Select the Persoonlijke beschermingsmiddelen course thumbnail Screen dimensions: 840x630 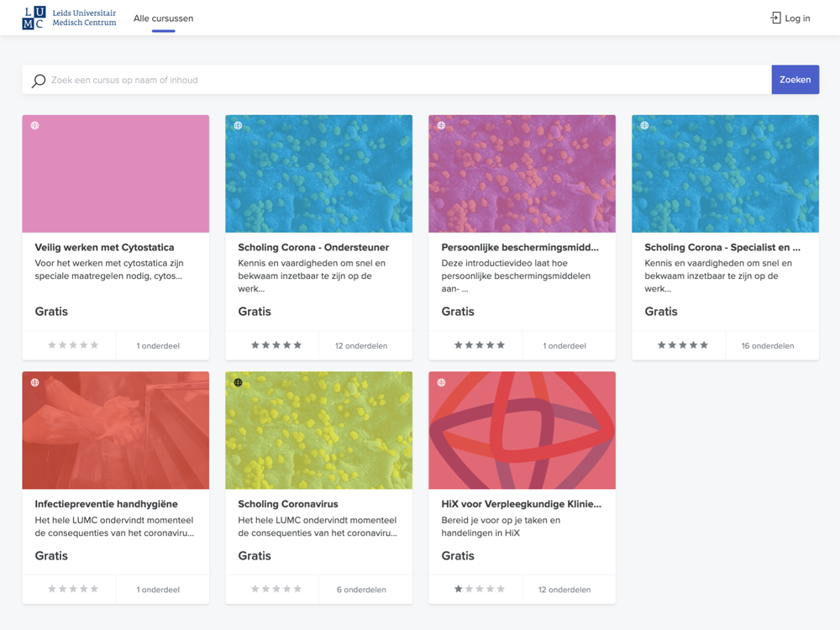[x=522, y=174]
